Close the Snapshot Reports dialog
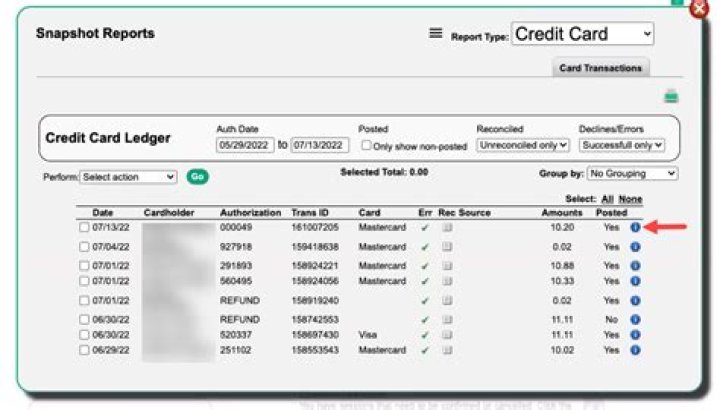 pos(699,8)
